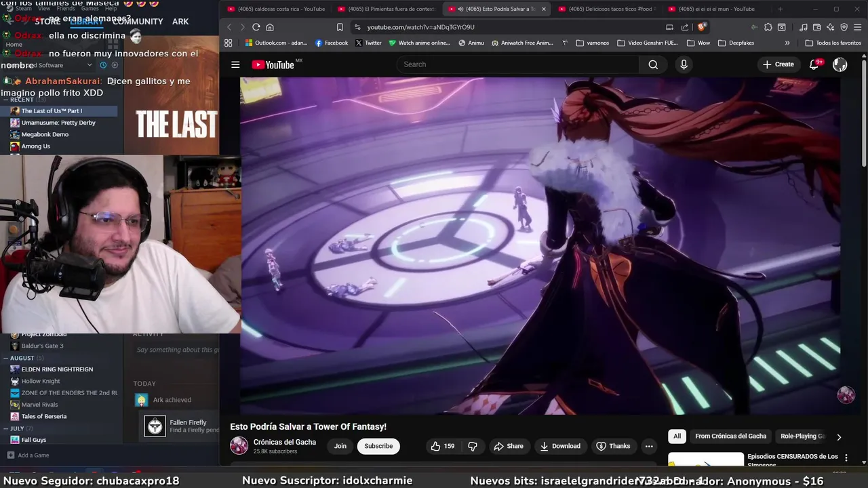This screenshot has height=488, width=868.
Task: Open the YouTube account avatar menu
Action: 840,64
